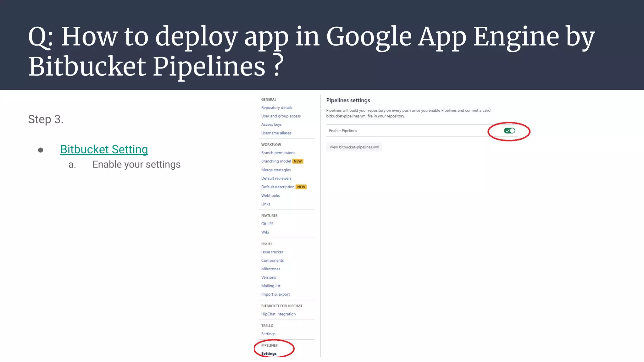
Task: Click the Enable Pipelines label
Action: coord(343,131)
